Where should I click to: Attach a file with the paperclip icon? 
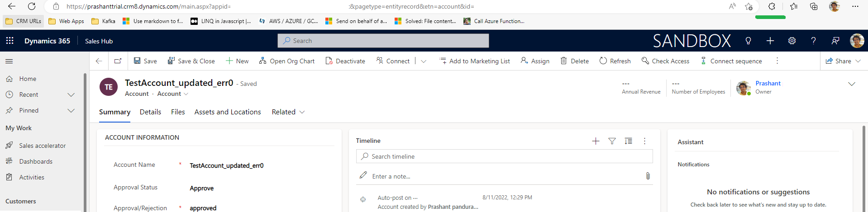click(648, 176)
